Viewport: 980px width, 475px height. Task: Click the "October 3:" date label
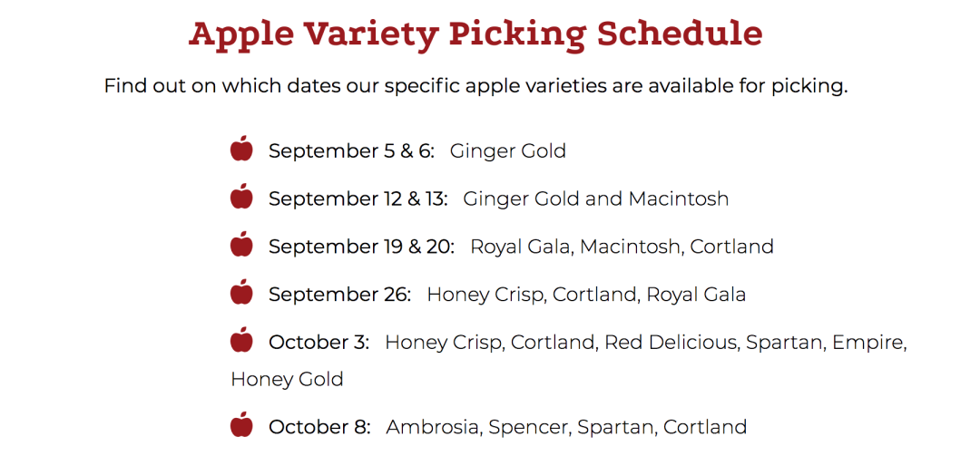point(318,343)
